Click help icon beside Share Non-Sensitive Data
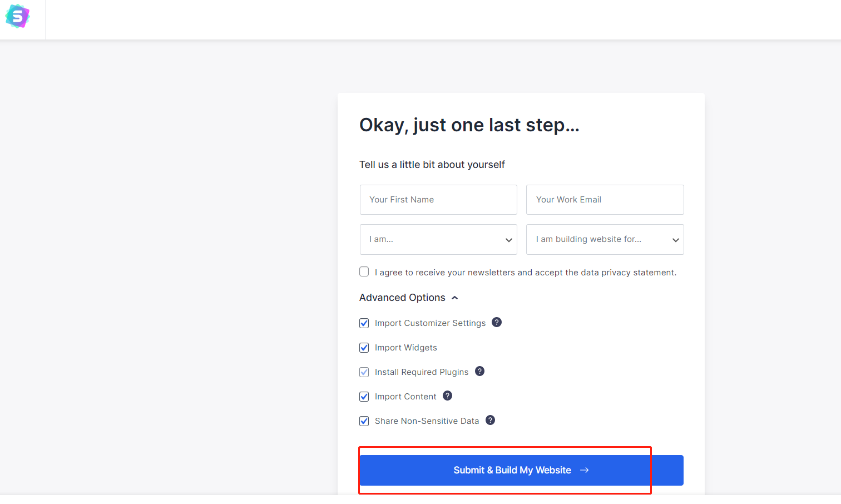The image size is (841, 504). [x=490, y=420]
